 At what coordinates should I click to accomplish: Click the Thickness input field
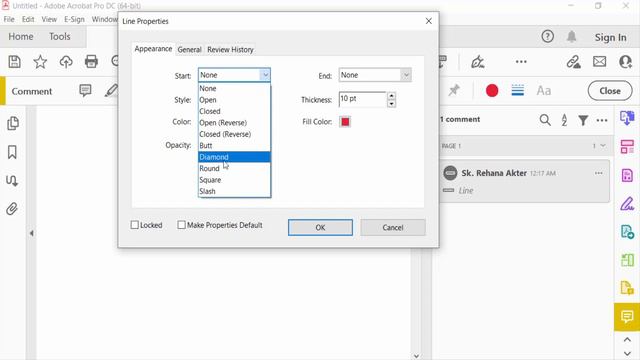tap(362, 99)
